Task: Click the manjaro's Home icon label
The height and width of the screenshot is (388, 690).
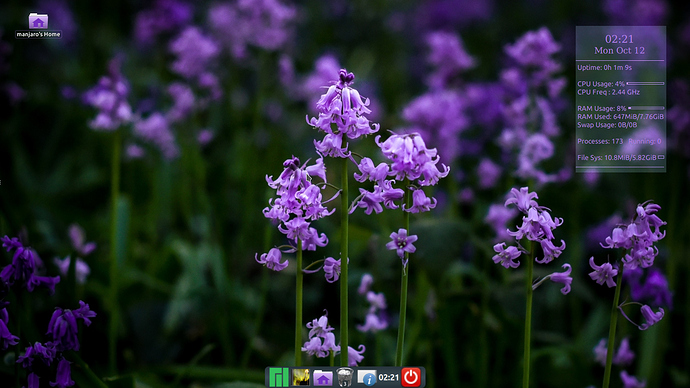Action: 38,34
